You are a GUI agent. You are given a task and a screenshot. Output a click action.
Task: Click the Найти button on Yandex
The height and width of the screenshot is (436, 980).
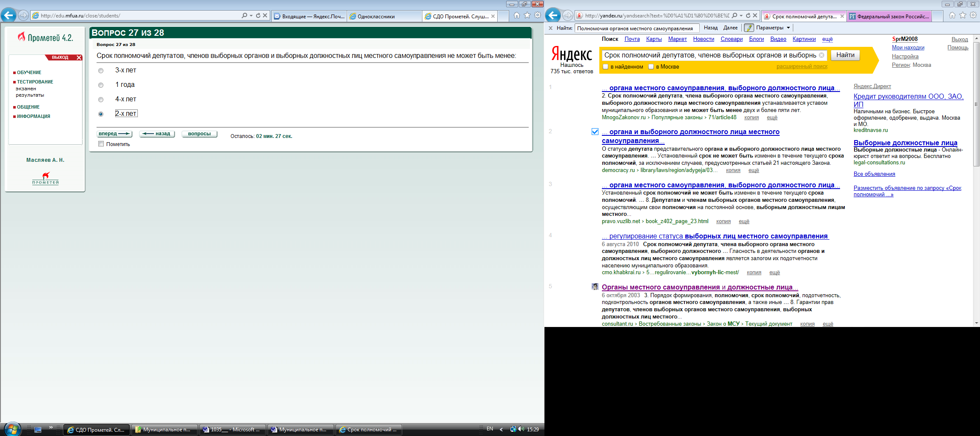(845, 55)
